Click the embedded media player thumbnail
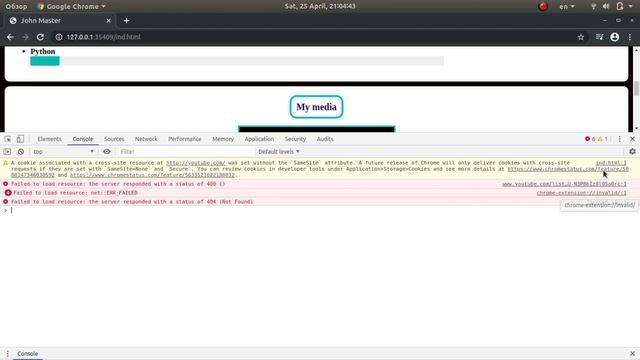Screen dimensions: 640x360 tap(316, 129)
